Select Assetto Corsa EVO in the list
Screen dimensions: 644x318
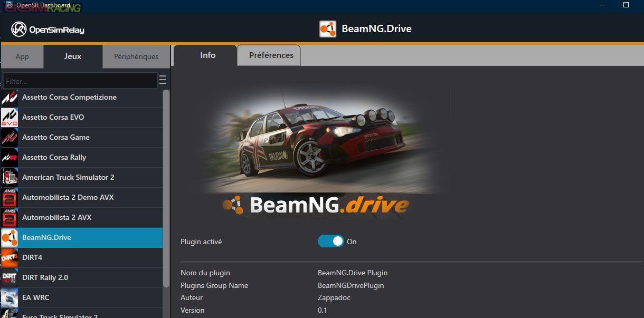click(x=82, y=118)
